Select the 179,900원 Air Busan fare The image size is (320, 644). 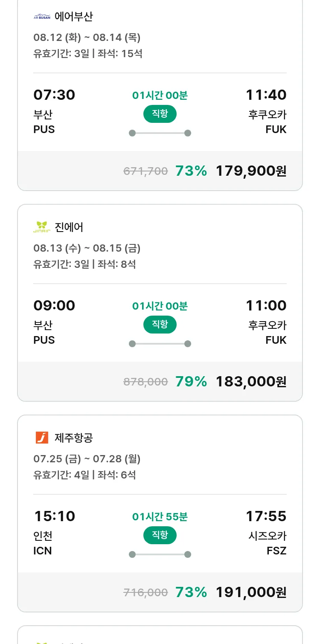[x=251, y=171]
